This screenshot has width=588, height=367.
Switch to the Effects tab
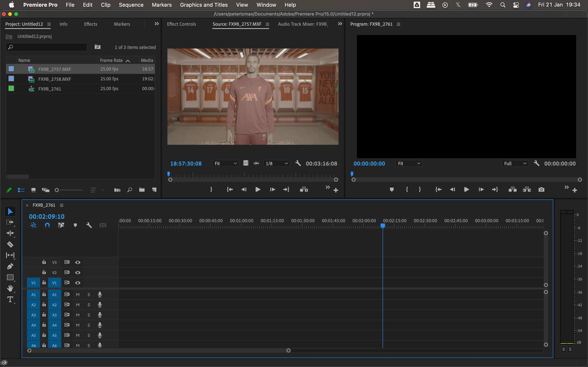pos(90,24)
